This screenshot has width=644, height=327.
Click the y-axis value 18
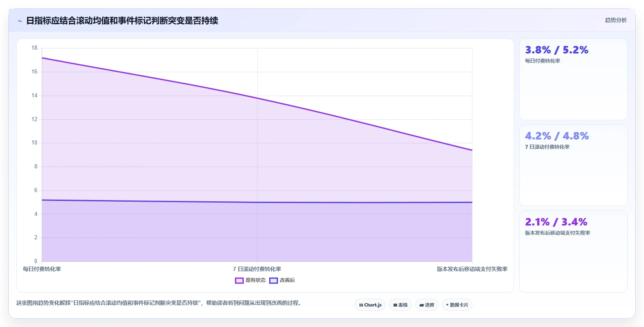point(34,48)
